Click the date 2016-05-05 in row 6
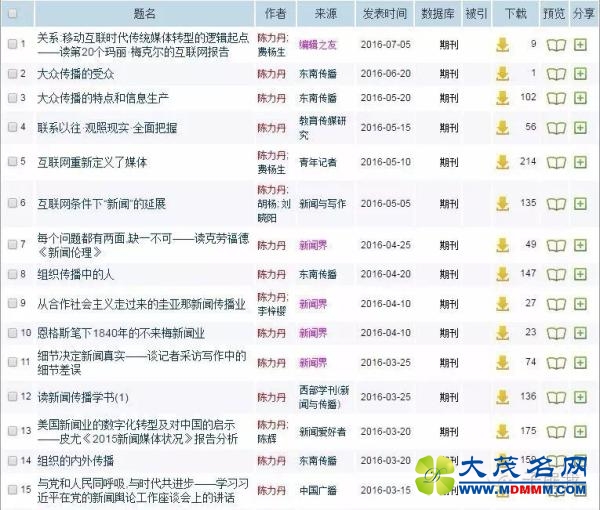Viewport: 600px width, 510px height. pyautogui.click(x=385, y=204)
